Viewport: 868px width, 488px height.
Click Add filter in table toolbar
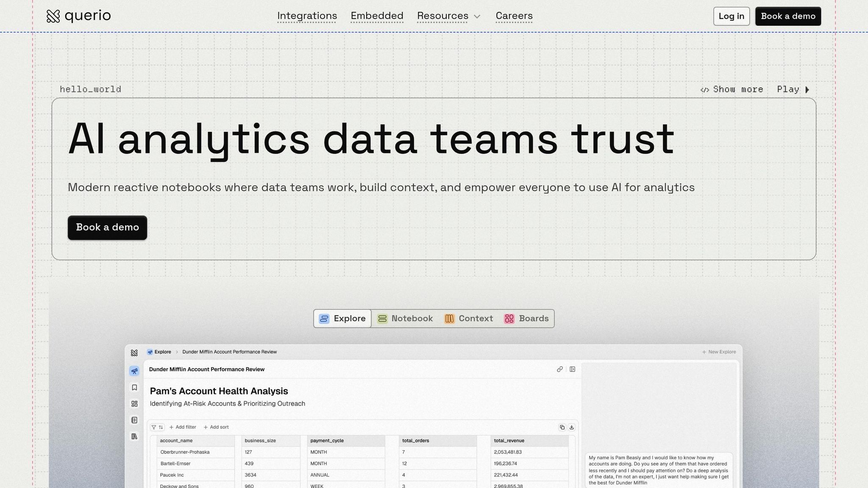click(183, 427)
